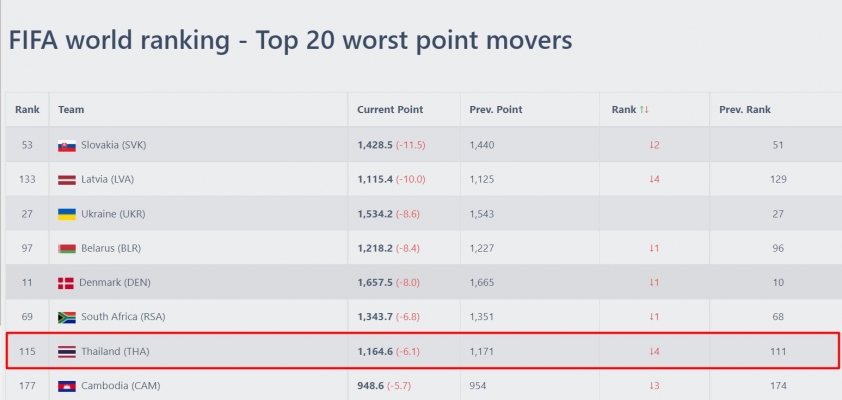Click the Ukraine flag icon
The height and width of the screenshot is (400, 842).
tap(67, 214)
